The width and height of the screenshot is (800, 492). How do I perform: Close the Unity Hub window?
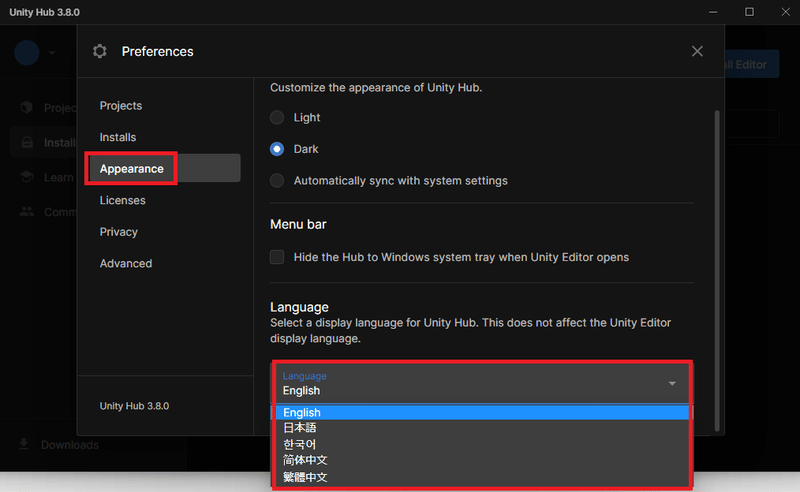point(785,12)
